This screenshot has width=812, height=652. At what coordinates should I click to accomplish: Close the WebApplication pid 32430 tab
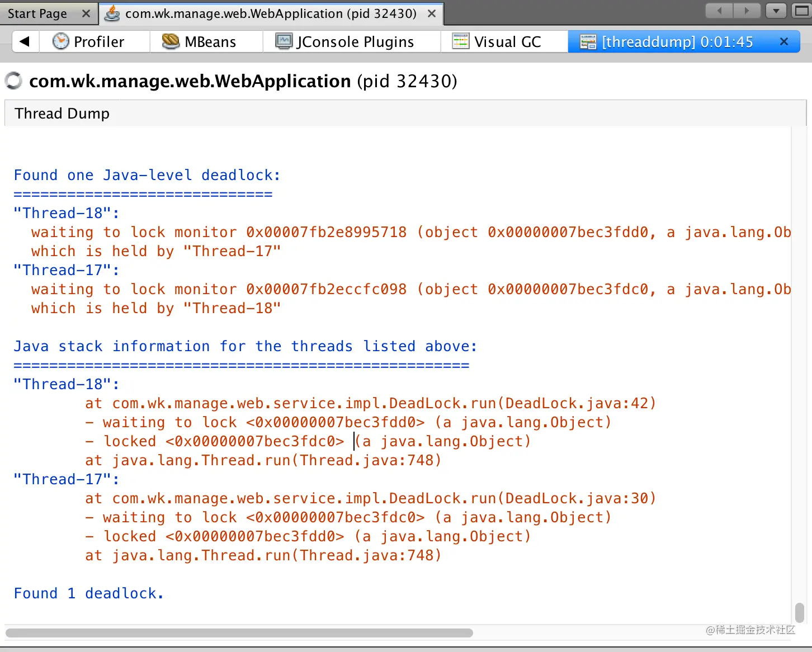click(x=432, y=13)
